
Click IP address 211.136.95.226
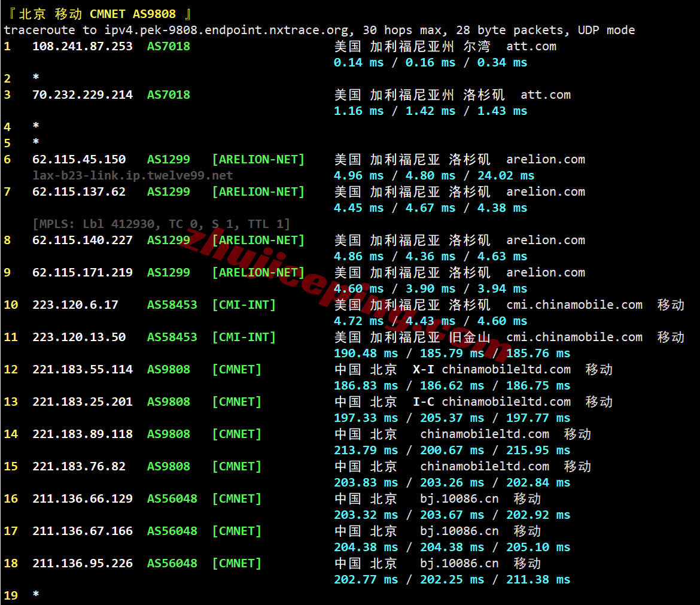(x=83, y=563)
